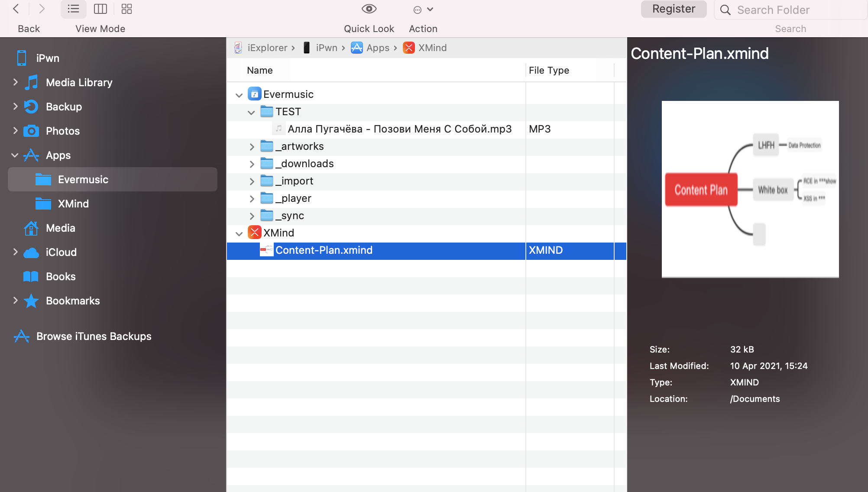
Task: Expand the Photos sidebar section
Action: click(x=16, y=130)
